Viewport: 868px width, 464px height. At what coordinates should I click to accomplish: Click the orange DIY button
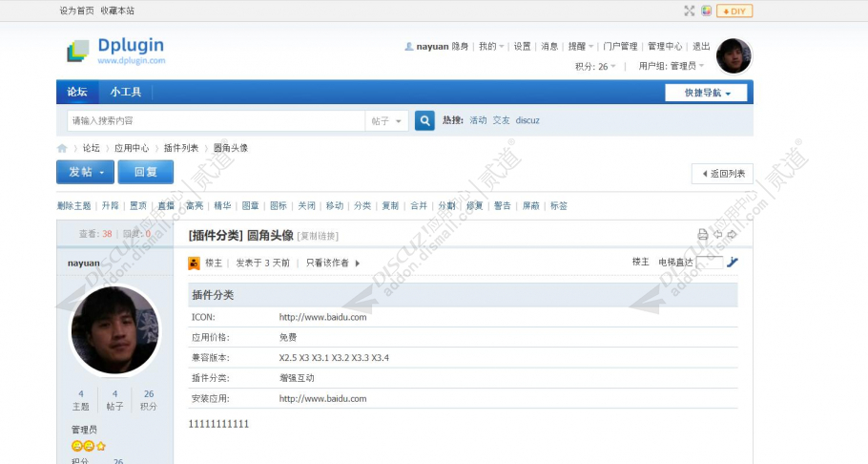point(734,11)
